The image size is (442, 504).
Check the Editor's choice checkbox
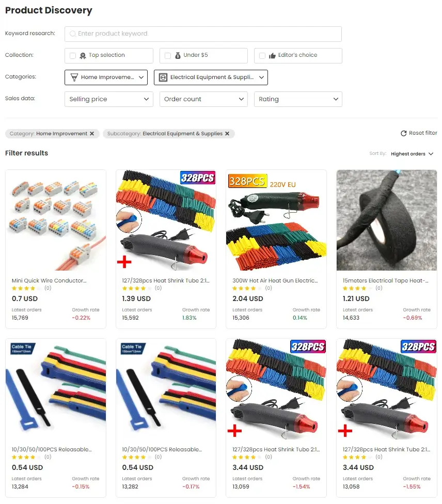tap(262, 56)
